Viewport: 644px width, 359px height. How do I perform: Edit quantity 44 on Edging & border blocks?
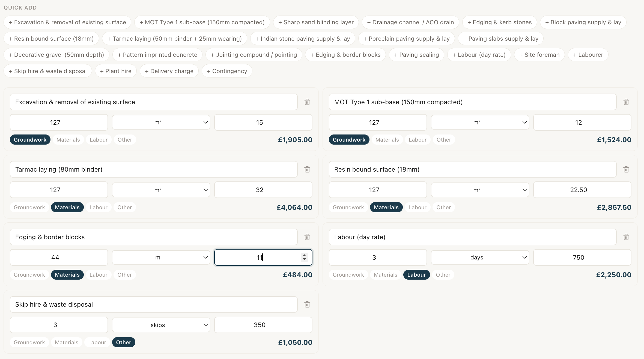pyautogui.click(x=59, y=258)
